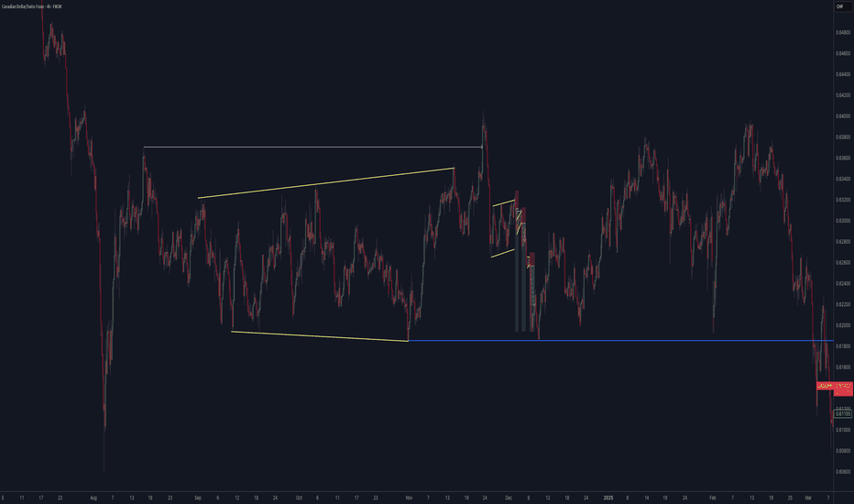Click the 0.63600 price axis label
Image resolution: width=854 pixels, height=504 pixels.
(x=843, y=158)
